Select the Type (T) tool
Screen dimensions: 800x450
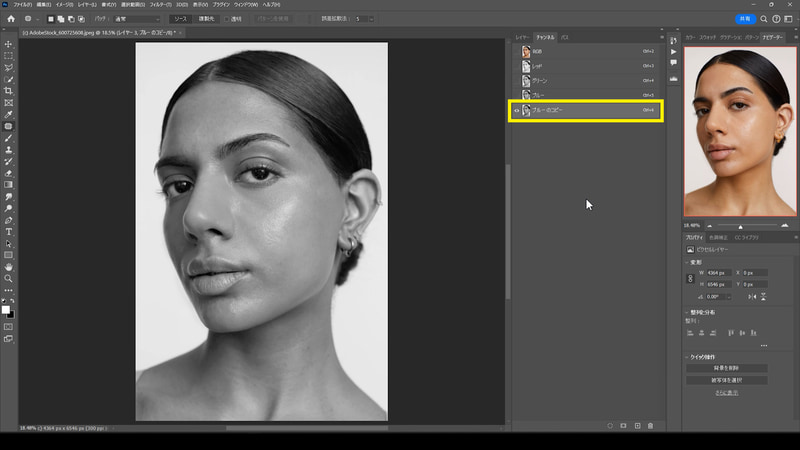9,231
